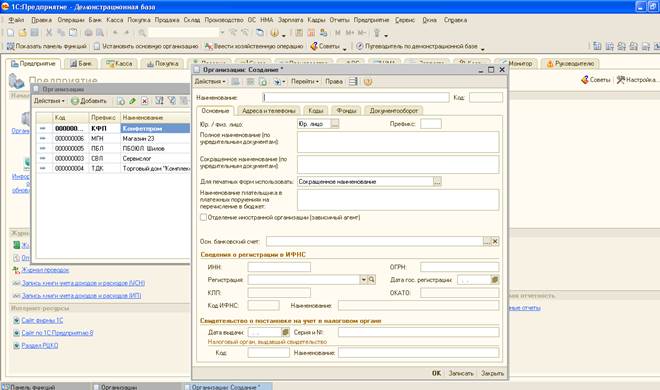This screenshot has width=660, height=390.
Task: Click the magnifier search icon in main toolbar
Action: coord(142,33)
